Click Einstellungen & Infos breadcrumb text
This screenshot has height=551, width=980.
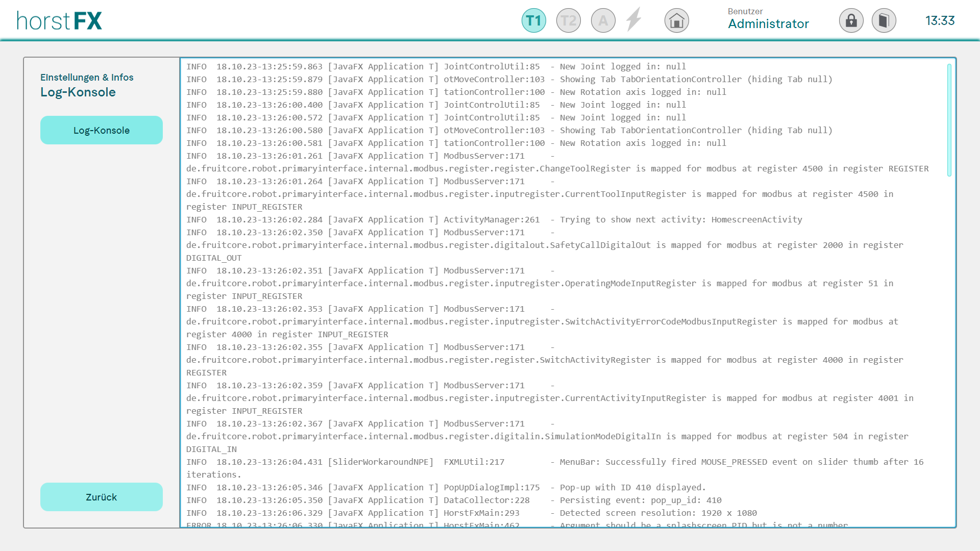click(x=87, y=78)
